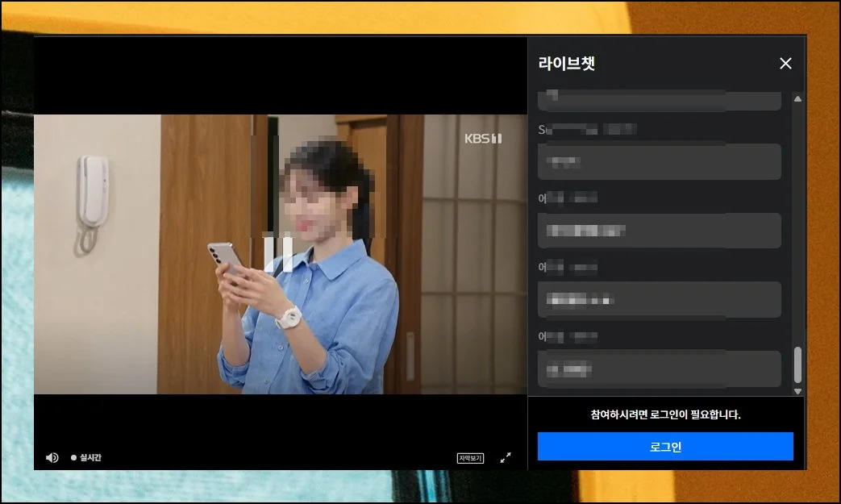The height and width of the screenshot is (504, 841).
Task: Click the chat scrollbar thumb
Action: (x=797, y=364)
